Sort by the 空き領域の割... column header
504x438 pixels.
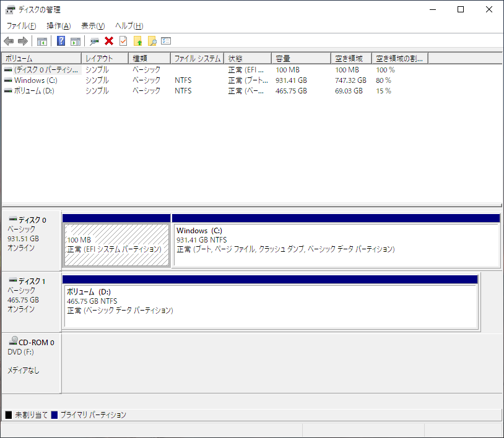[400, 58]
